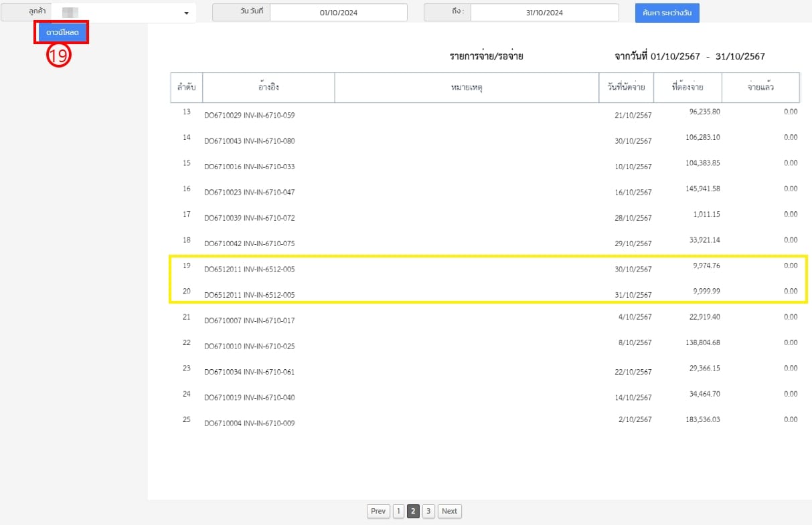Click the ที่ต้องจ่าย column header
The width and height of the screenshot is (812, 525).
pos(687,88)
